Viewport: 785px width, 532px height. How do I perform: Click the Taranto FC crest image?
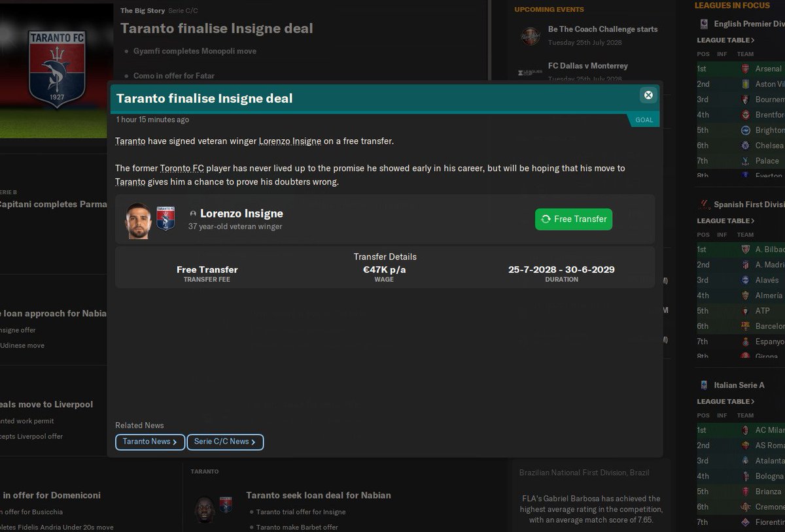tap(57, 69)
